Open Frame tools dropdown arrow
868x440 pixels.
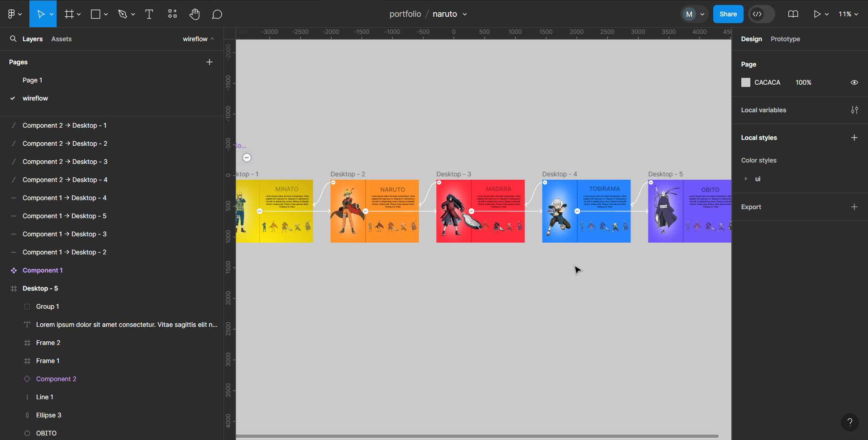click(x=79, y=14)
